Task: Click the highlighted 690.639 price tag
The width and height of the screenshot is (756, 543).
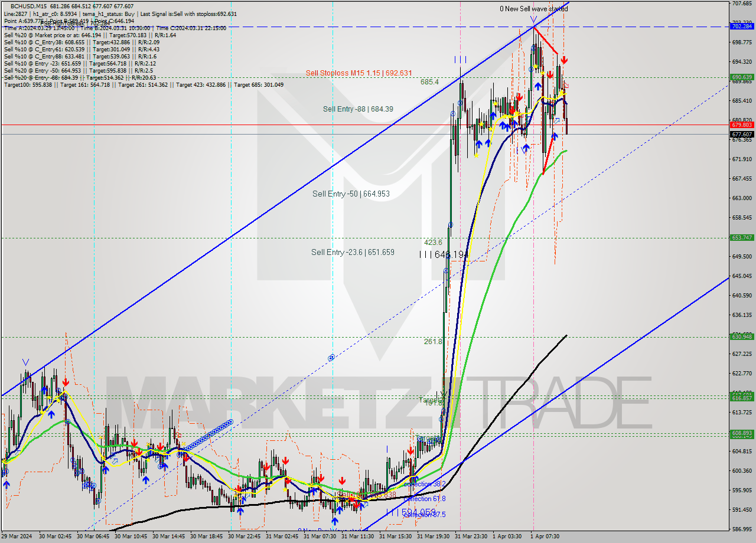Action: click(x=742, y=77)
